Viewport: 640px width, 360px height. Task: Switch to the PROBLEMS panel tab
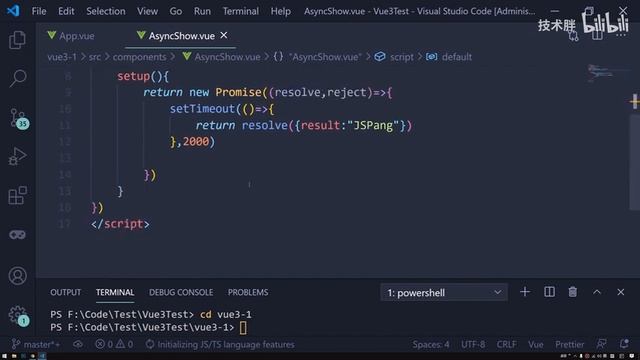(x=248, y=292)
